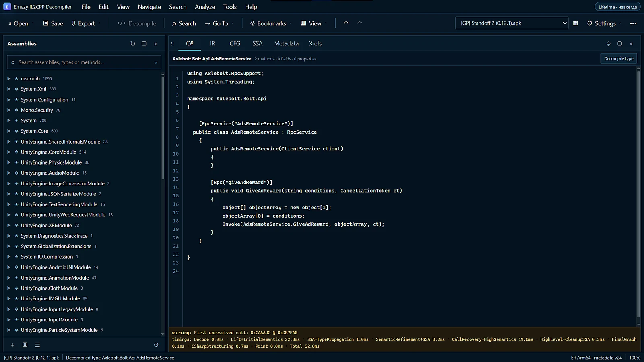Refresh the Assemblies panel
Viewport: 644px width, 362px height.
coord(133,43)
